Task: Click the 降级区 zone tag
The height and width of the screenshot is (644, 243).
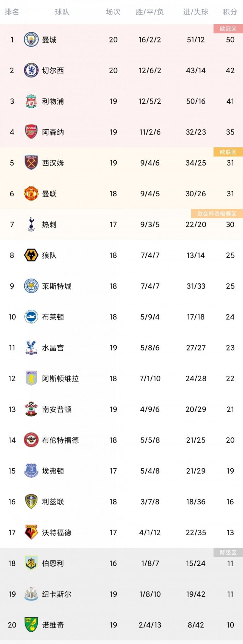Action: click(228, 553)
